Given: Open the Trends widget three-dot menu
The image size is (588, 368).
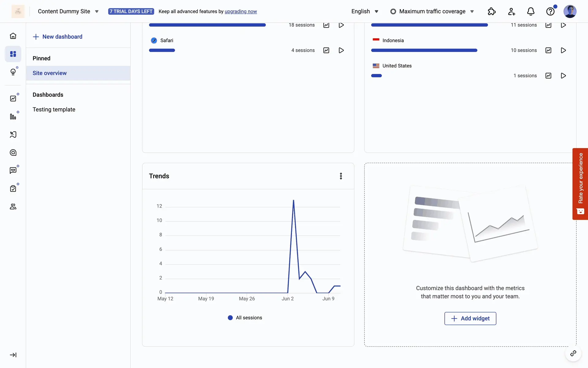Looking at the screenshot, I should (341, 176).
